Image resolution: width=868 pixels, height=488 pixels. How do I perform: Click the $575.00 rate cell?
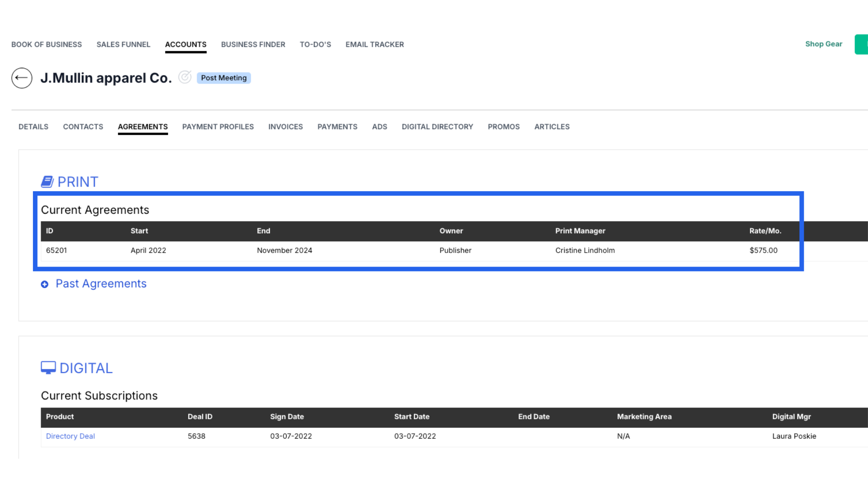[764, 250]
